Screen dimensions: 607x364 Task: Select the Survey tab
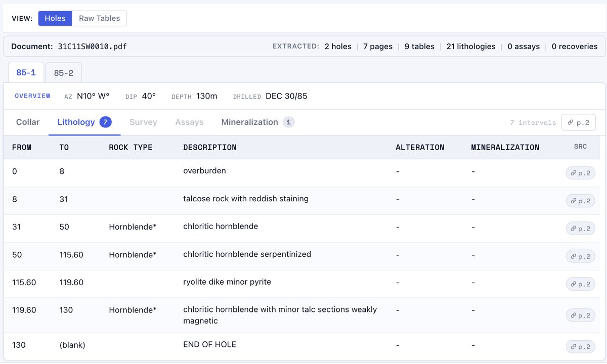pyautogui.click(x=143, y=122)
